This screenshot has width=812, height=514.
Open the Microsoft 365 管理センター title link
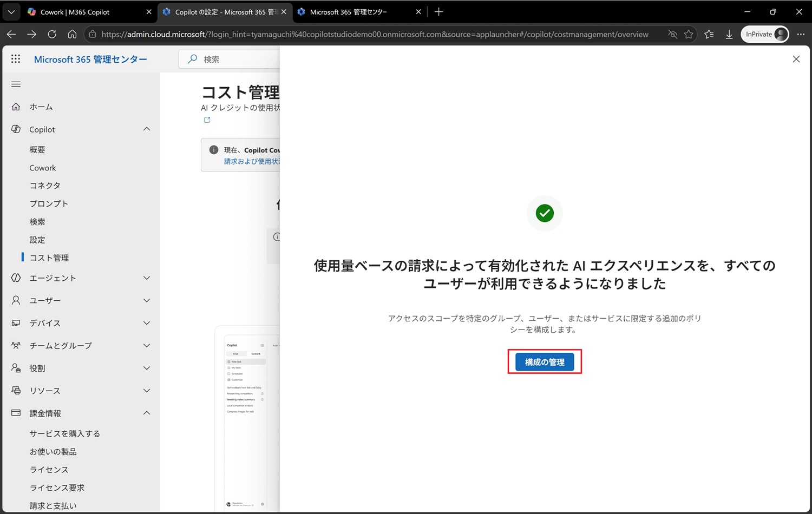click(90, 59)
